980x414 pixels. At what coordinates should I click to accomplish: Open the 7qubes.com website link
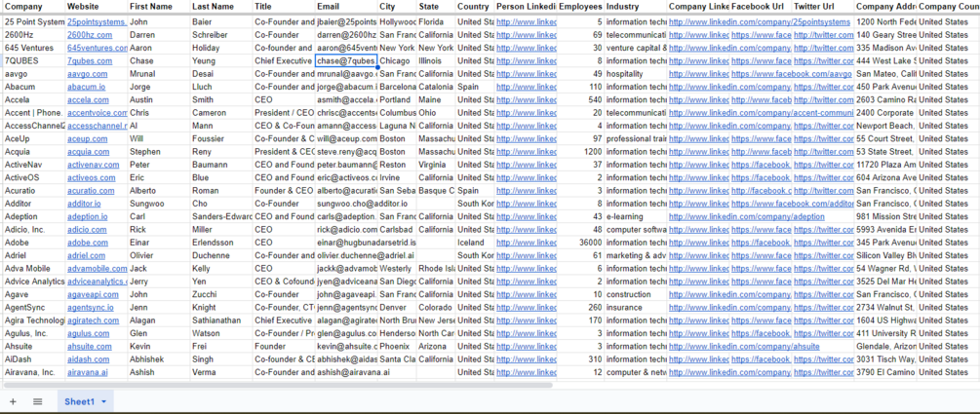[x=90, y=61]
